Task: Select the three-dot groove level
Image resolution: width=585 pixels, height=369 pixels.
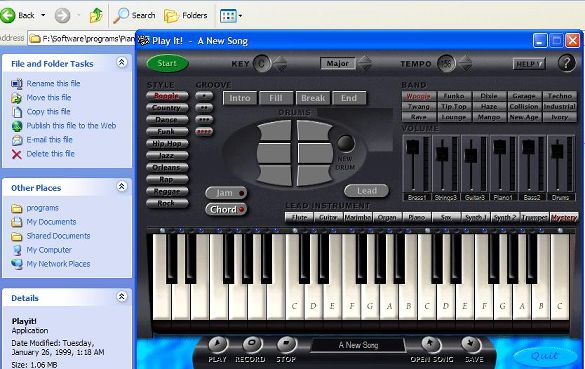Action: (204, 120)
